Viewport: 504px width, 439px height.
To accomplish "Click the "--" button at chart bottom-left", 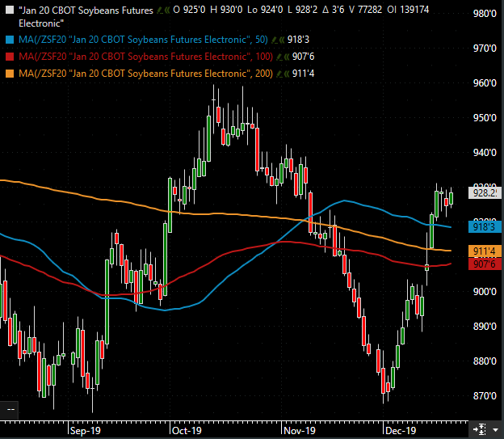I will point(10,410).
